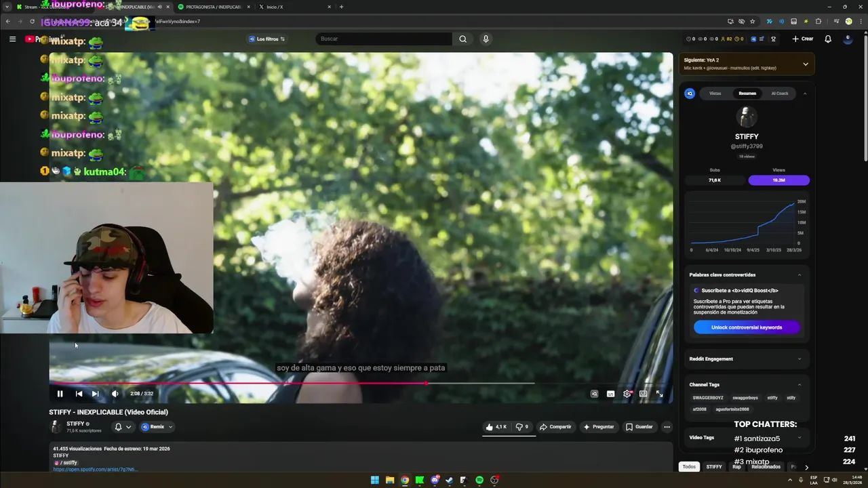868x488 pixels.
Task: Open the Los filtros dropdown
Action: click(x=267, y=39)
